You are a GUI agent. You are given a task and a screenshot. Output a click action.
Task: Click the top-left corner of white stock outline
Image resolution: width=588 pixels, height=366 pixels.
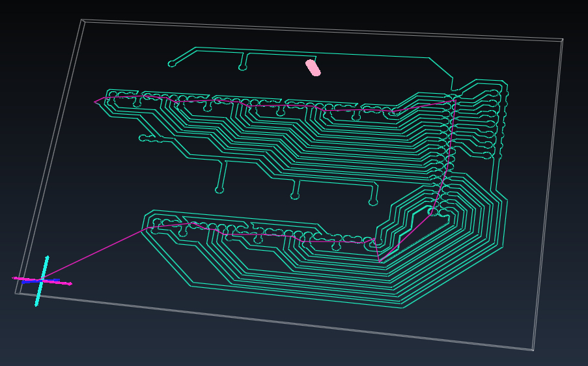pos(82,20)
